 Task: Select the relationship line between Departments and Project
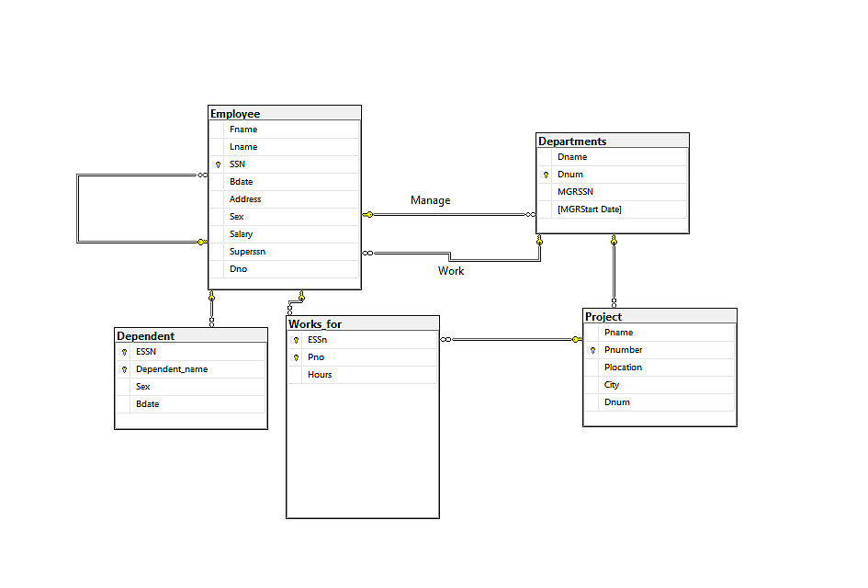[614, 271]
